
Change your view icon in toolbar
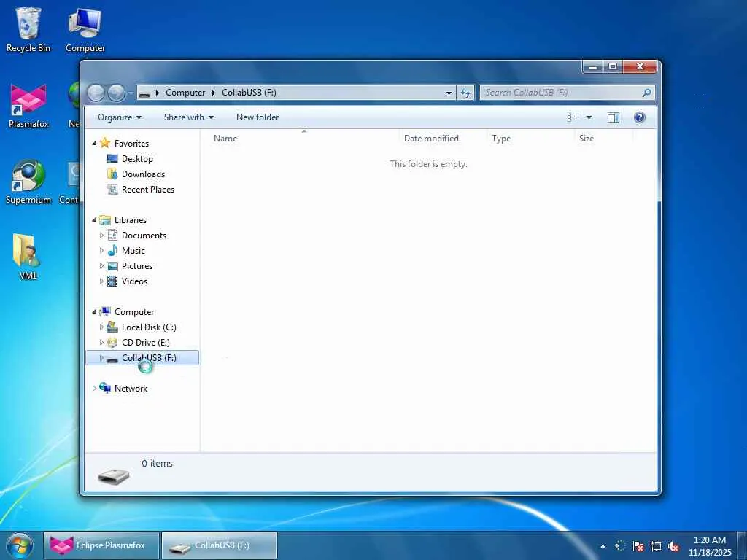point(573,117)
